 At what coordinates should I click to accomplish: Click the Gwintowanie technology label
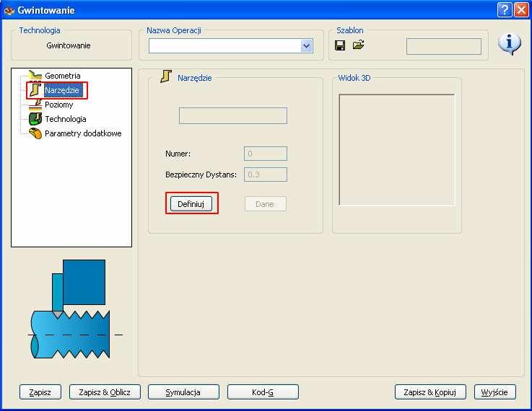click(69, 45)
